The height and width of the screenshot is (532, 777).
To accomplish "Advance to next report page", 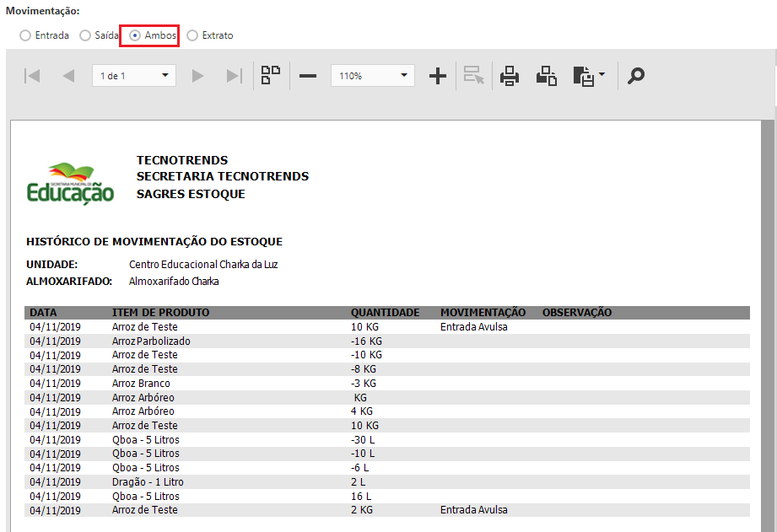I will pos(198,76).
